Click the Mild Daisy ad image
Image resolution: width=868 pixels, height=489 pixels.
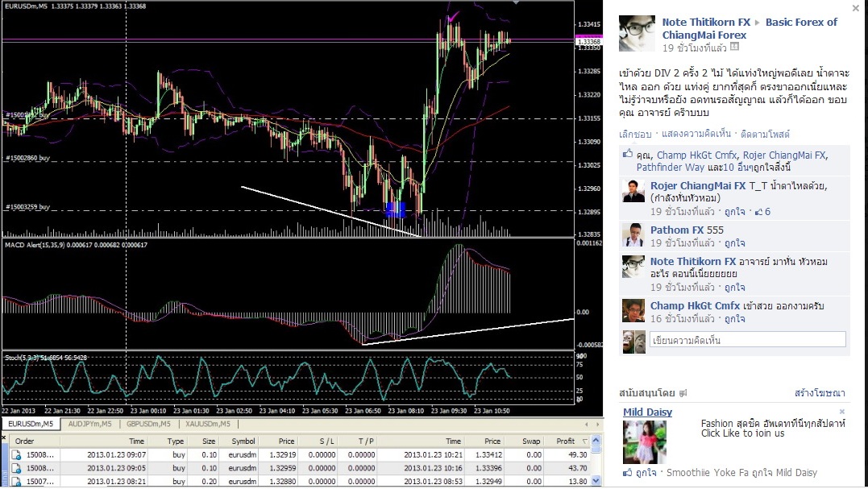645,442
